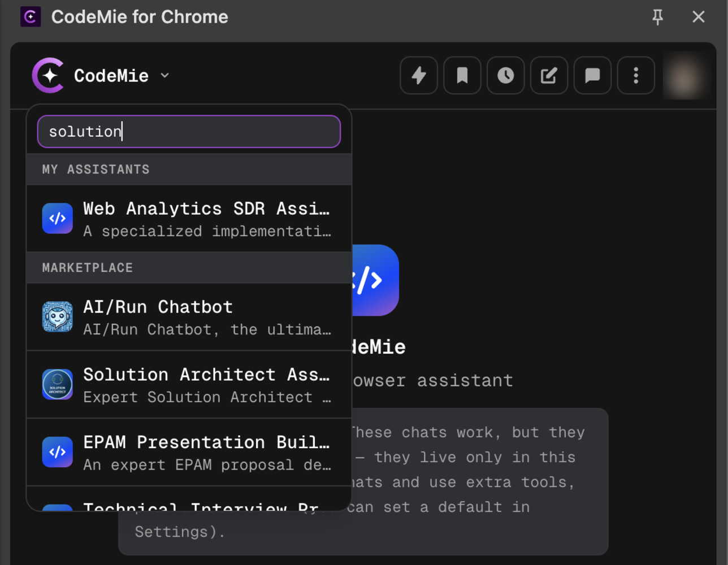Click the 'CodeMie for Chrome' panel title
The height and width of the screenshot is (565, 728).
[140, 17]
